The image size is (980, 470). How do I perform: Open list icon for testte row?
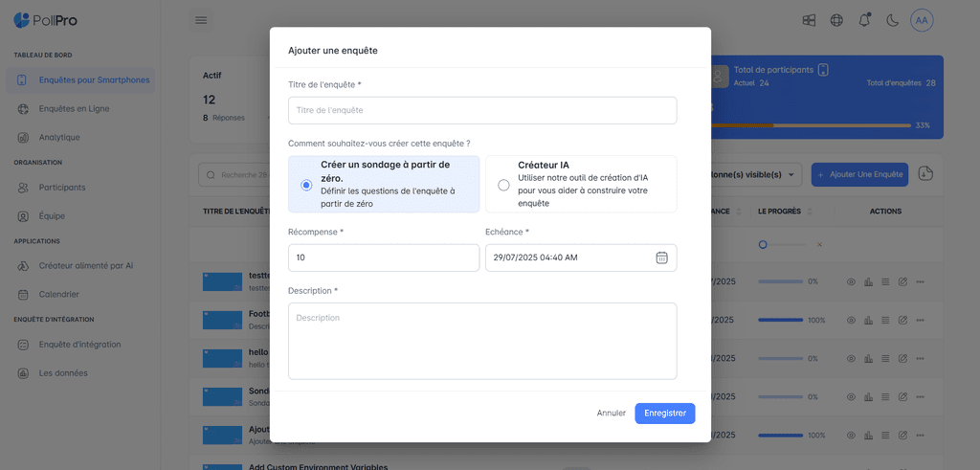point(885,281)
